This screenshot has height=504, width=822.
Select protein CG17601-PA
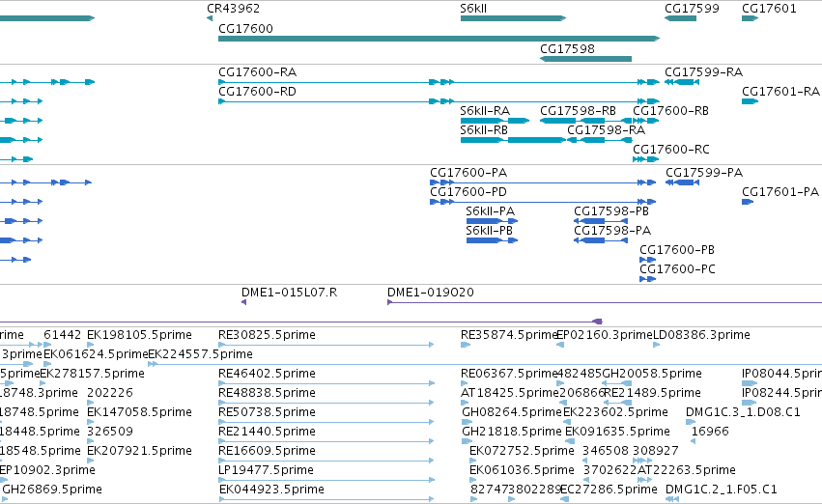pyautogui.click(x=748, y=202)
